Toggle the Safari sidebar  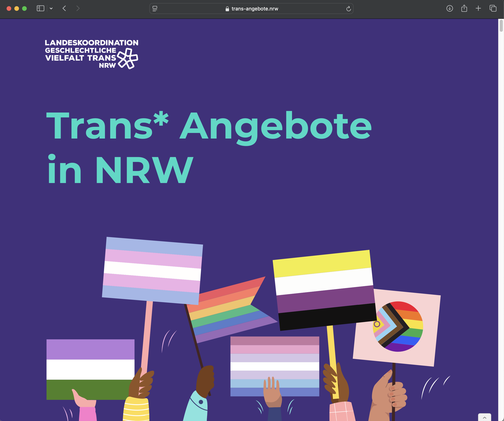[40, 8]
